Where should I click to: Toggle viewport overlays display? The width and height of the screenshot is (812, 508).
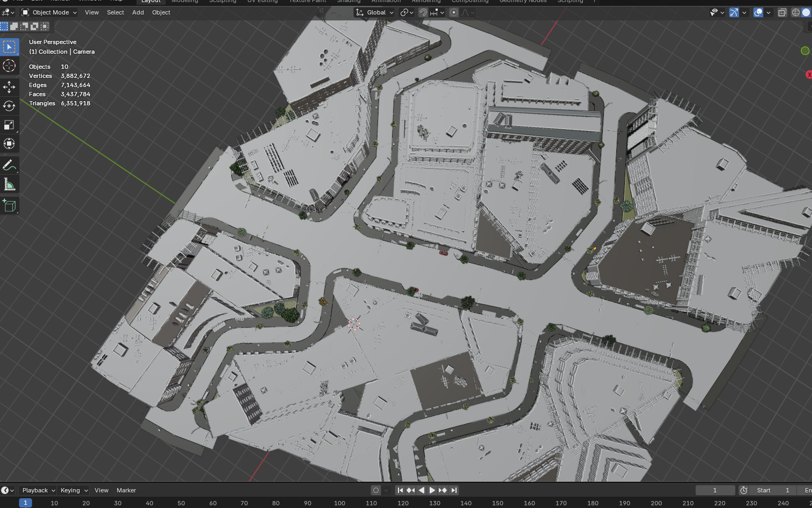(758, 12)
